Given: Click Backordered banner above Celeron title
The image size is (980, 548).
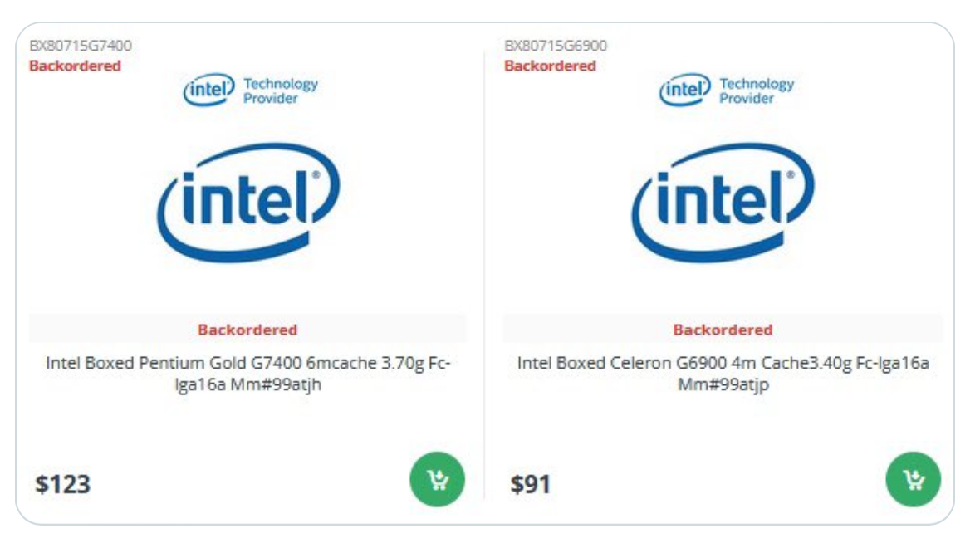Looking at the screenshot, I should [723, 330].
